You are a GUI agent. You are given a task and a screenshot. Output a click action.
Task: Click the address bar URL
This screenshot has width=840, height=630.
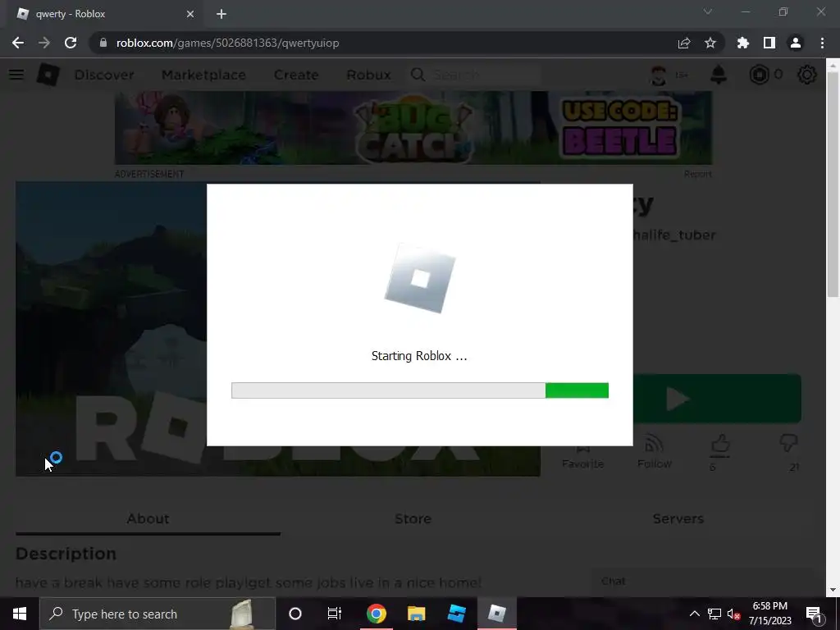point(228,43)
